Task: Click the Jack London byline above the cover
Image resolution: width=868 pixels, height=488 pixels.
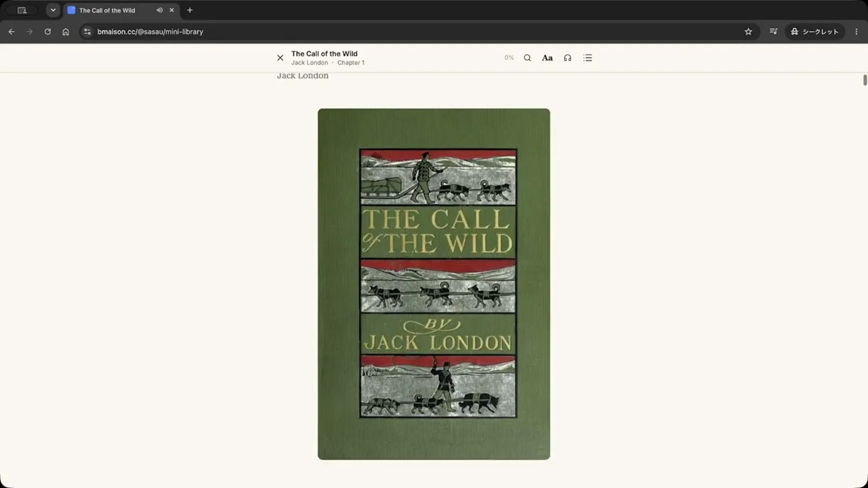Action: click(x=303, y=76)
